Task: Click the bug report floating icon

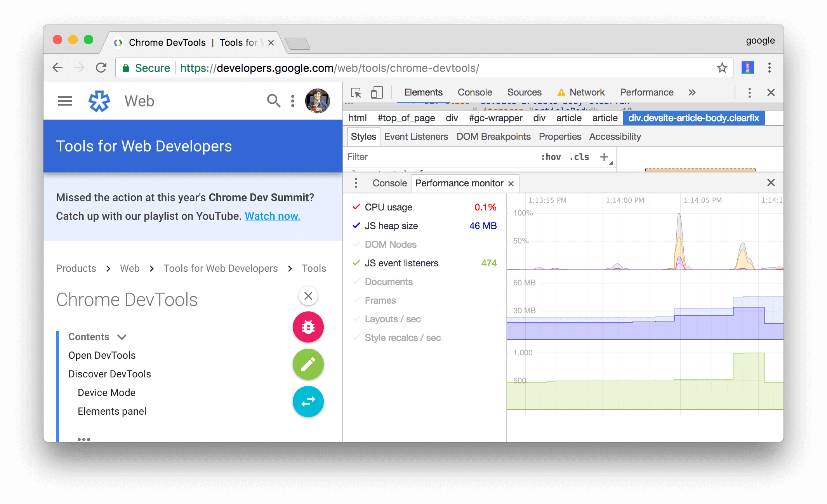Action: tap(308, 327)
